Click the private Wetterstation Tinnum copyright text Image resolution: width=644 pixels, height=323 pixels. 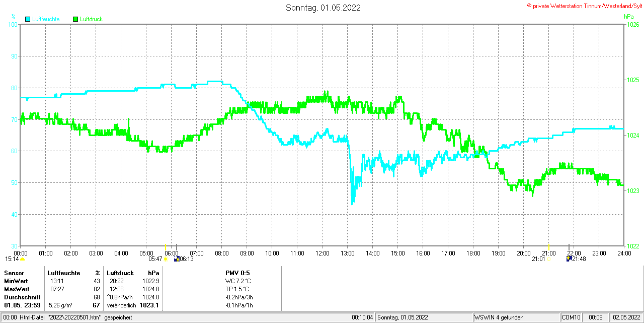coord(584,6)
